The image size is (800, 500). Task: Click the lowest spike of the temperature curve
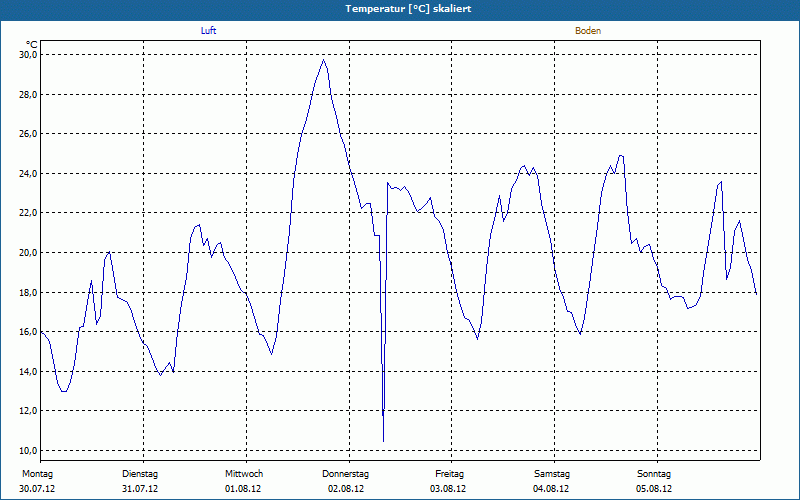pyautogui.click(x=383, y=441)
